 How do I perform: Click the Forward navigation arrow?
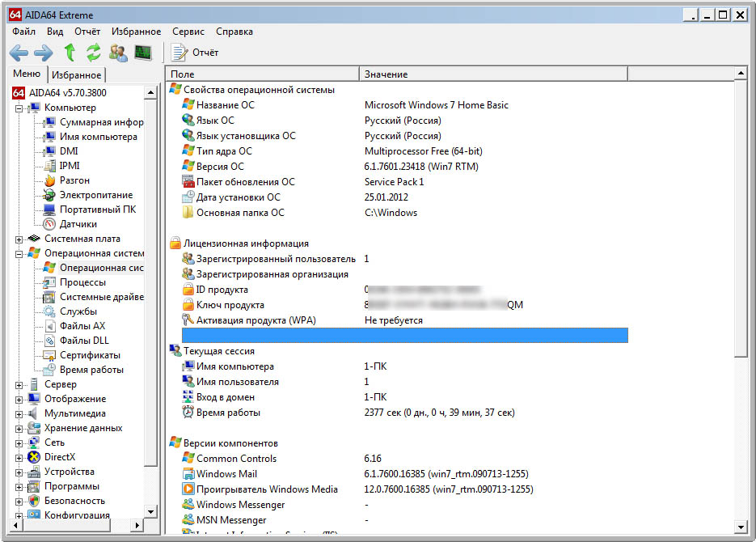point(43,53)
